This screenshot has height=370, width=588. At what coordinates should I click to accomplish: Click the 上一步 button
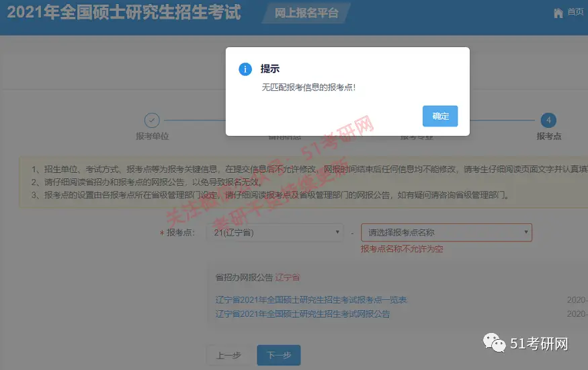(x=228, y=355)
